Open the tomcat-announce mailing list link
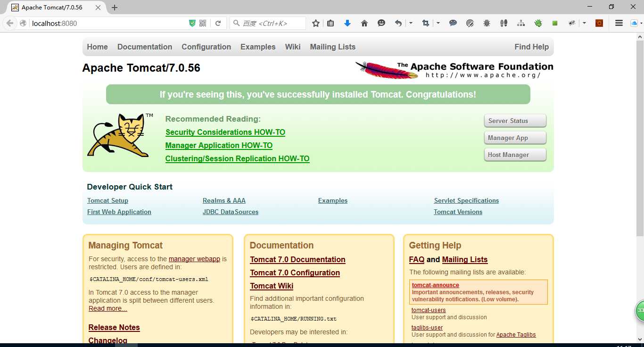644x347 pixels. tap(435, 285)
